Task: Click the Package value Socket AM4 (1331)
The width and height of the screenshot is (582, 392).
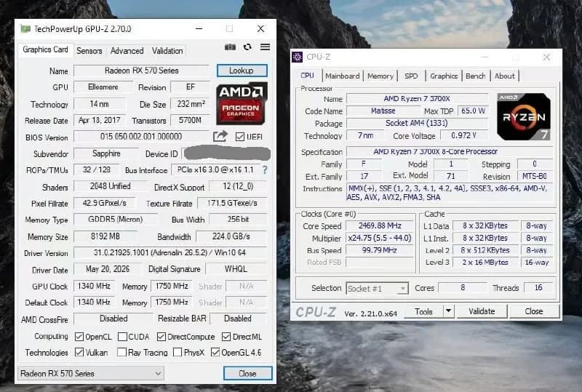Action: click(417, 123)
